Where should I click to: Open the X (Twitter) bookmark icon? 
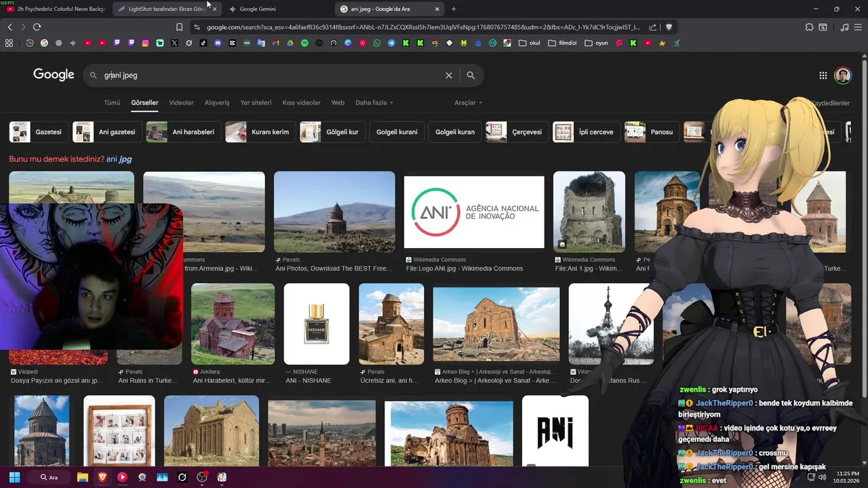click(174, 43)
